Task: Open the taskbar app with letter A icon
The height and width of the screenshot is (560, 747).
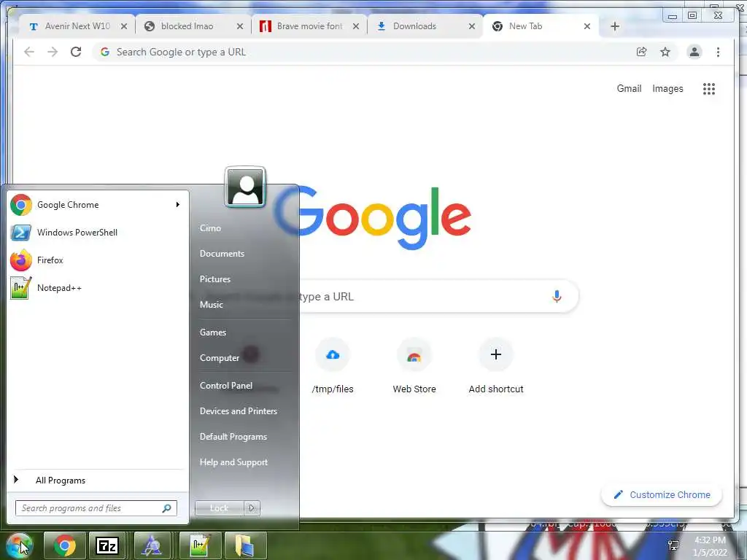Action: pyautogui.click(x=152, y=545)
